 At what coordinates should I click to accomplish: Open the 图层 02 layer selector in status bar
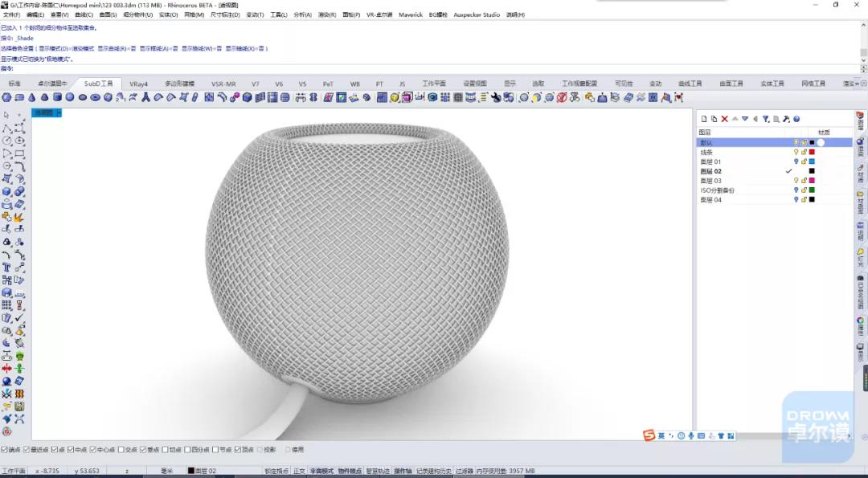pyautogui.click(x=203, y=471)
